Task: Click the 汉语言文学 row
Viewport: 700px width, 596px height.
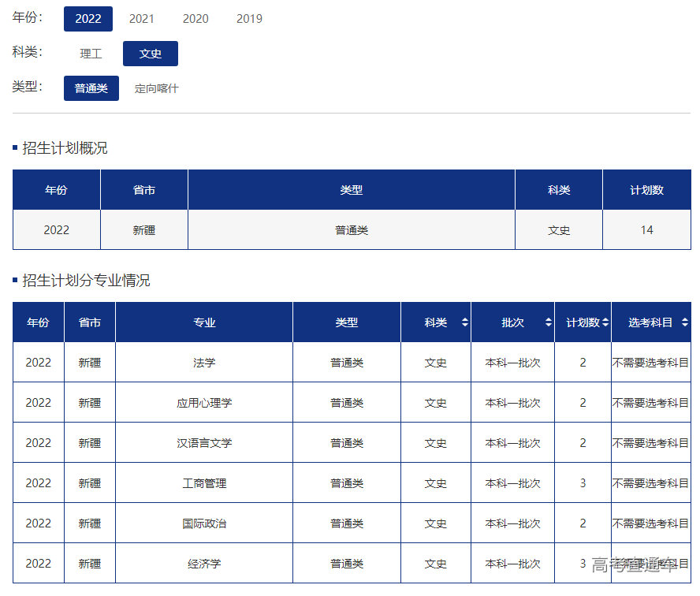Action: [204, 443]
